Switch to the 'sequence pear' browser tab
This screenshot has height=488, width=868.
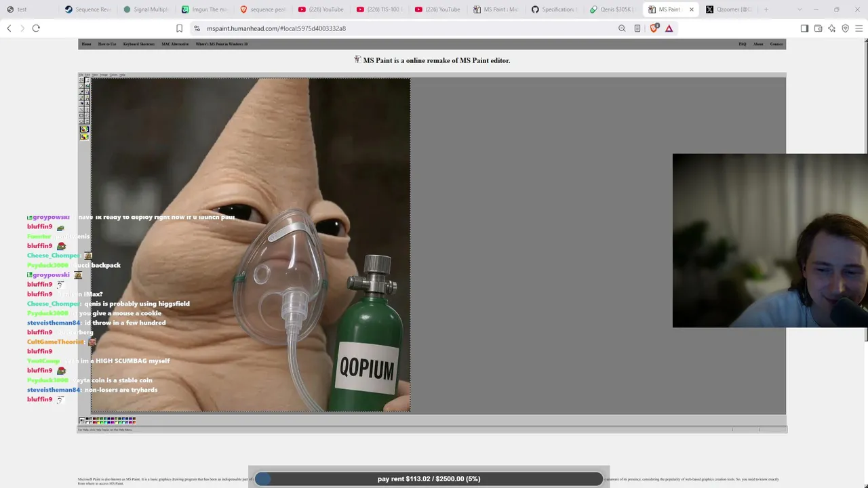pos(262,9)
